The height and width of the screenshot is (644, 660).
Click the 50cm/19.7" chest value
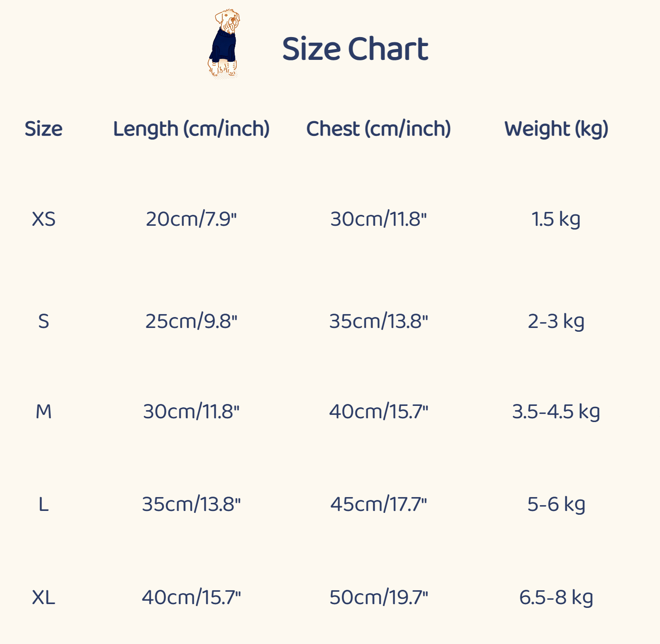[378, 597]
